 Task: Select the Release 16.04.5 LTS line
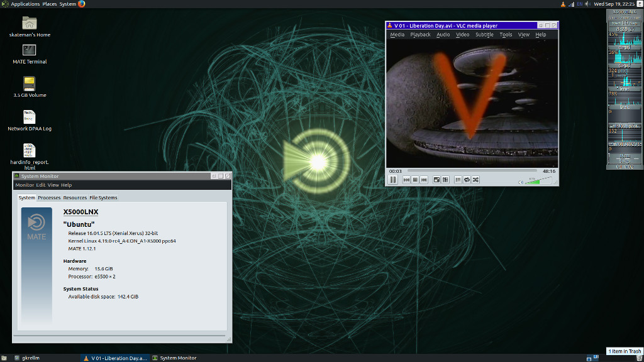pos(113,233)
